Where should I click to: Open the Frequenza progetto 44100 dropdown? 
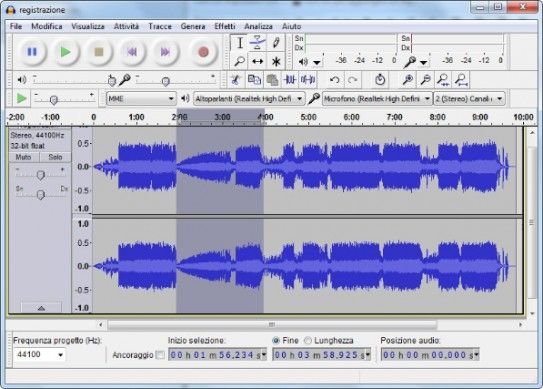click(39, 354)
